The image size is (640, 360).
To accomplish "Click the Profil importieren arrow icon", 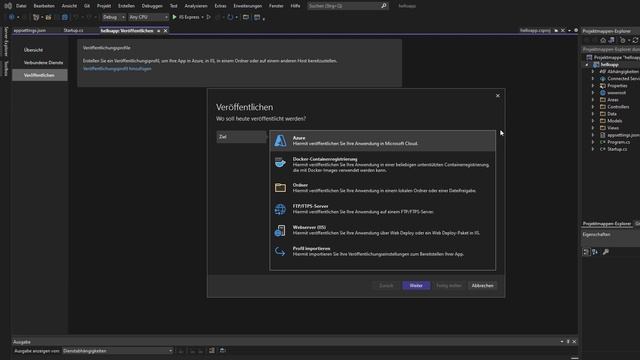I will pyautogui.click(x=280, y=251).
